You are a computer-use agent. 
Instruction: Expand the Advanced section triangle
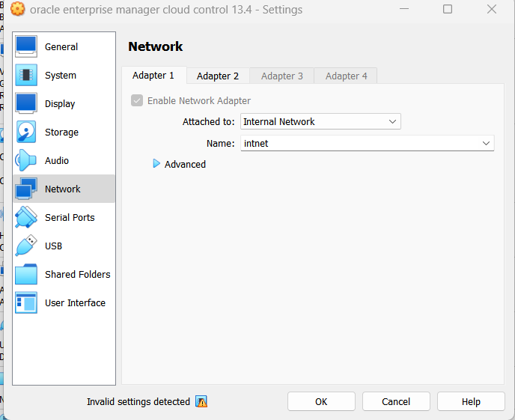(156, 163)
